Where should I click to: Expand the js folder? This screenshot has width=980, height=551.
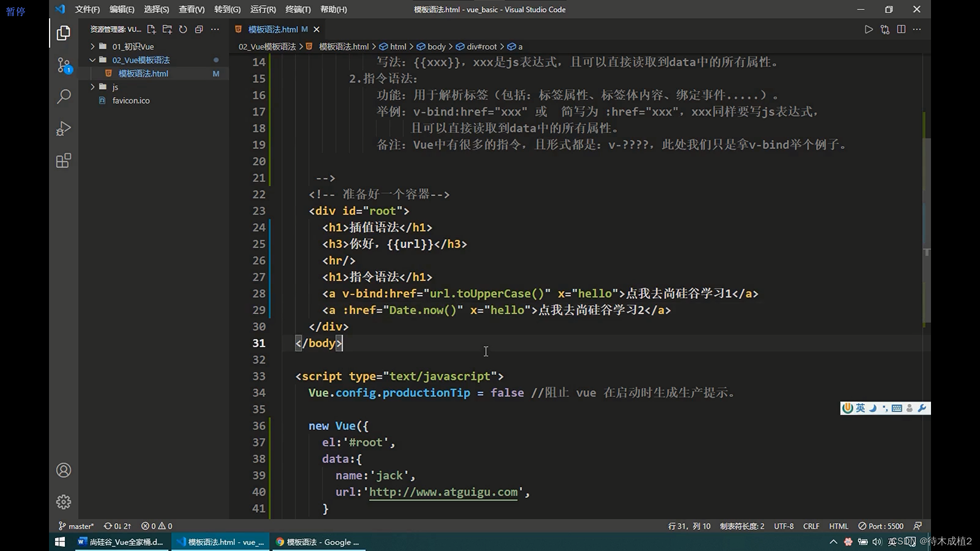(x=153, y=87)
